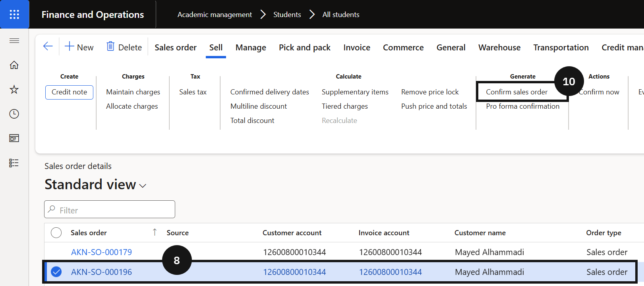
Task: Calculate Multiline discount
Action: coord(259,106)
